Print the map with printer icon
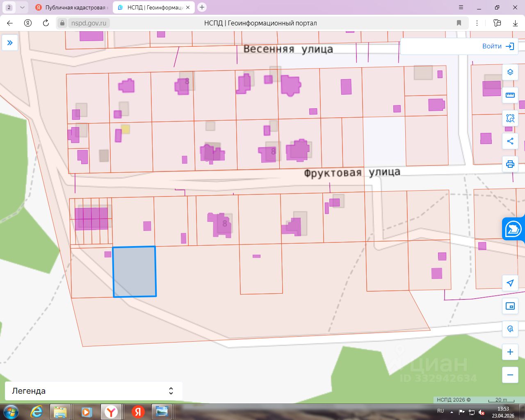Viewport: 525px width, 420px height. 510,164
